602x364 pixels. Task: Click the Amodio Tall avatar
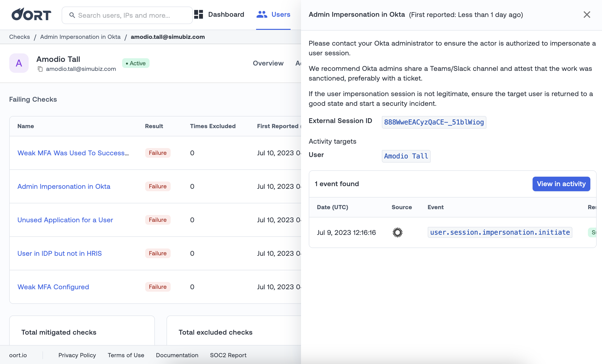tap(19, 63)
